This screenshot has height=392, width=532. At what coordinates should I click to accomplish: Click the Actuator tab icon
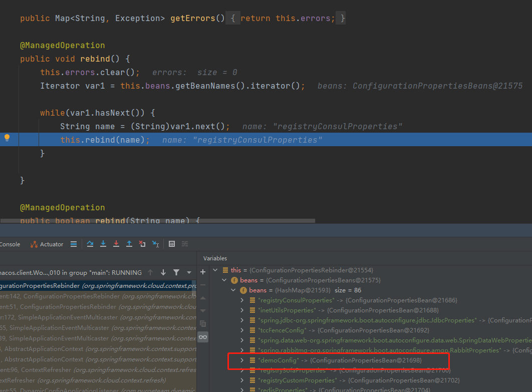34,244
